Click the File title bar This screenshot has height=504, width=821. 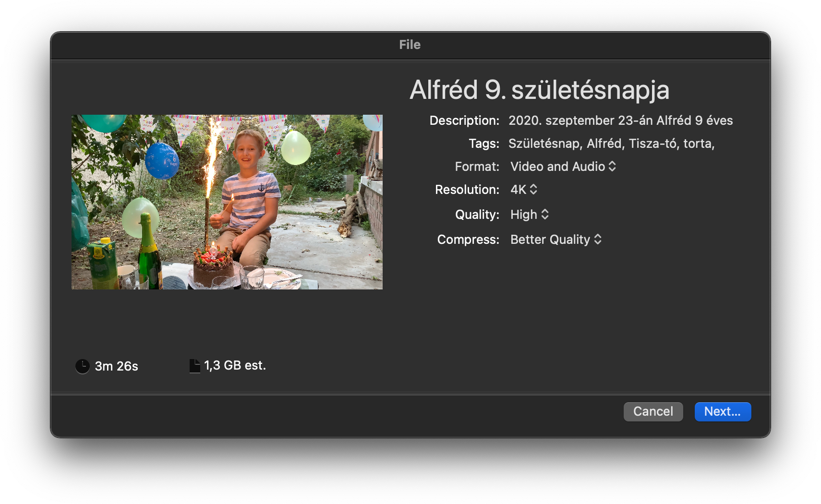(x=410, y=45)
